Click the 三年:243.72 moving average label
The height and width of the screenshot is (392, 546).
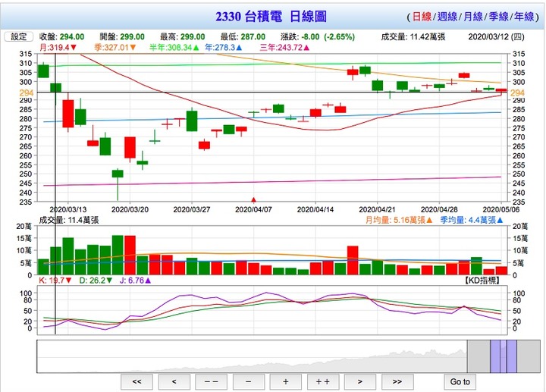(284, 47)
